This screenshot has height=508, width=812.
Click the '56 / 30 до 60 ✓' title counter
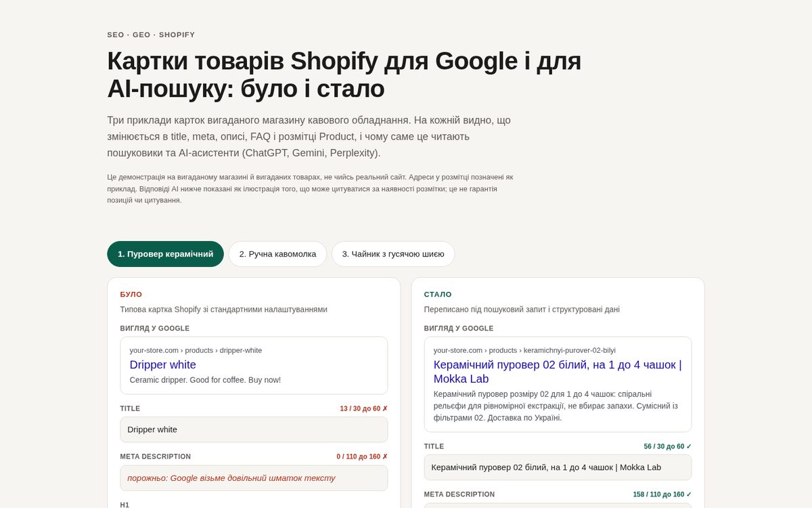(x=667, y=446)
